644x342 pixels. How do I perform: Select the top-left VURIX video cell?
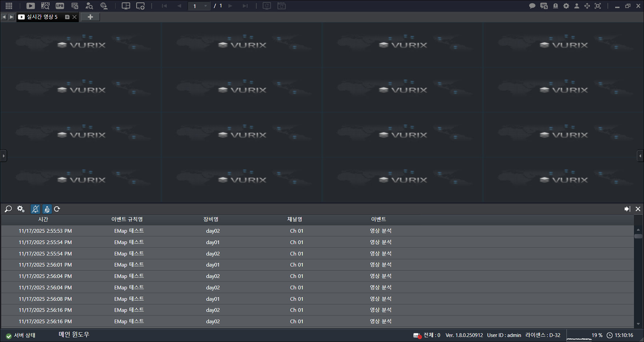pyautogui.click(x=81, y=44)
